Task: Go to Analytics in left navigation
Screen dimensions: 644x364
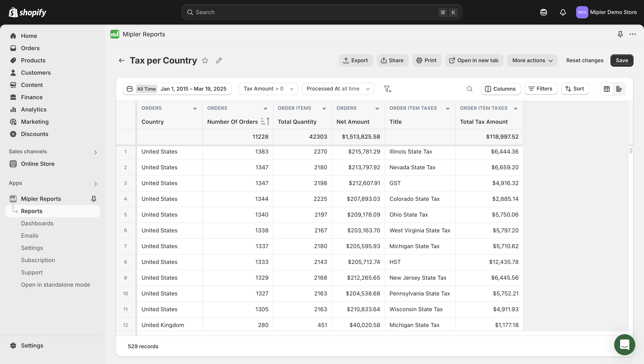Action: click(34, 110)
